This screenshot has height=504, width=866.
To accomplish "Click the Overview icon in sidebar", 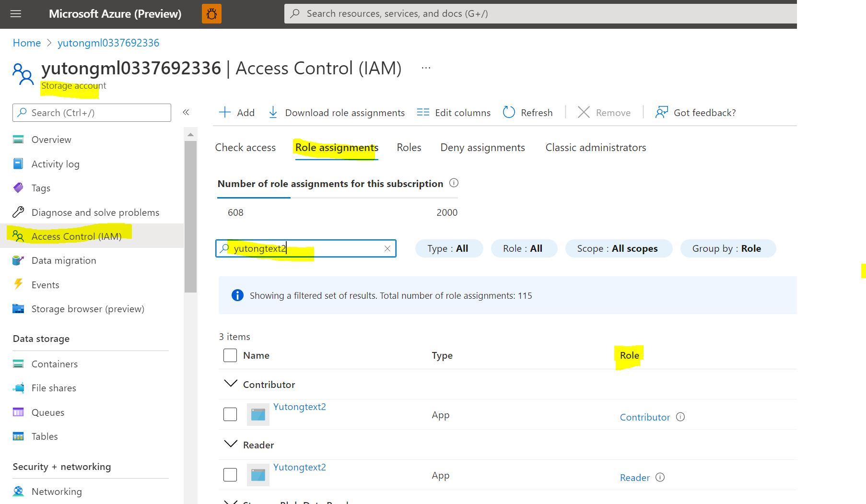I will pyautogui.click(x=18, y=140).
